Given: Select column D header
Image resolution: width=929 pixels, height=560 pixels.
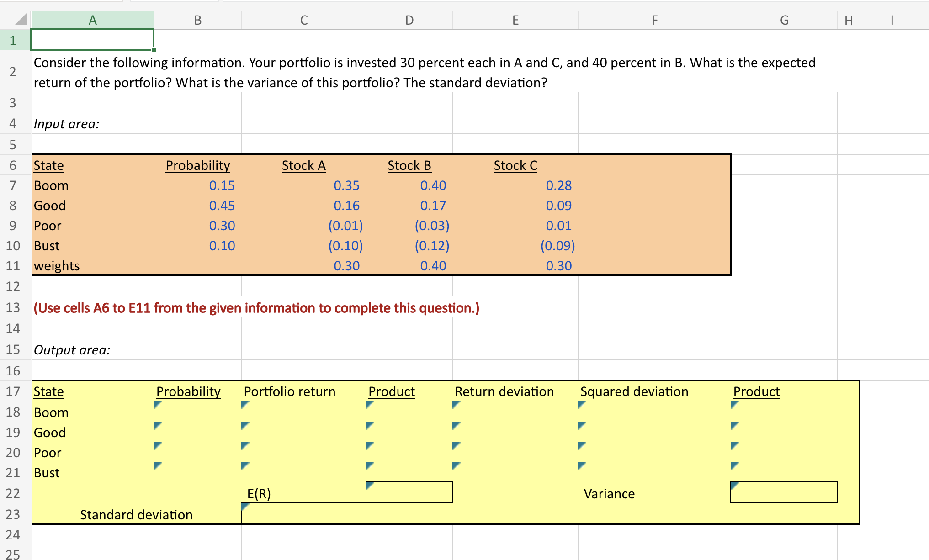Looking at the screenshot, I should 409,20.
